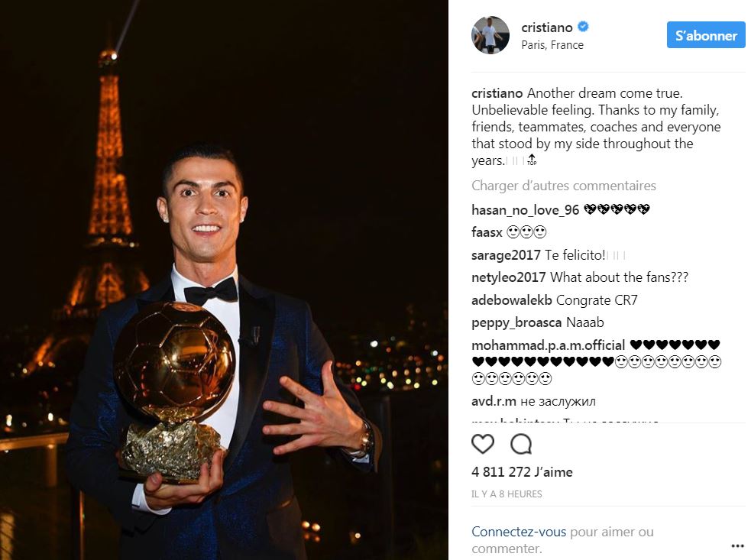Open hasan_no_love_96 commenter profile
The image size is (751, 560).
[x=526, y=210]
